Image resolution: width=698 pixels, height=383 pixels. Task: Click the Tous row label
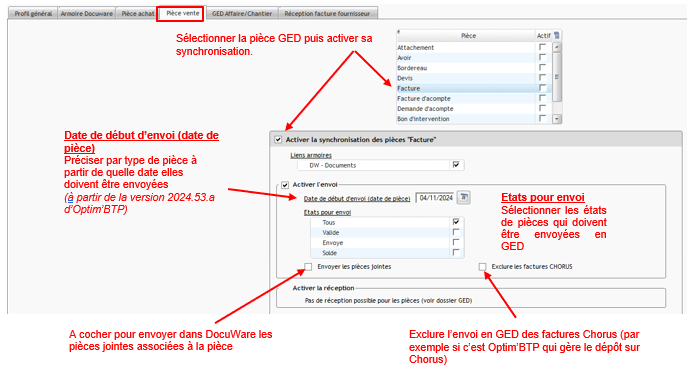pyautogui.click(x=329, y=222)
